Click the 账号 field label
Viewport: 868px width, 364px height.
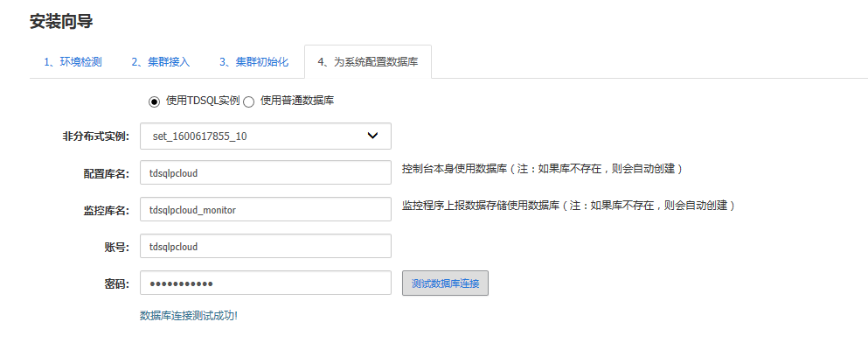point(116,247)
